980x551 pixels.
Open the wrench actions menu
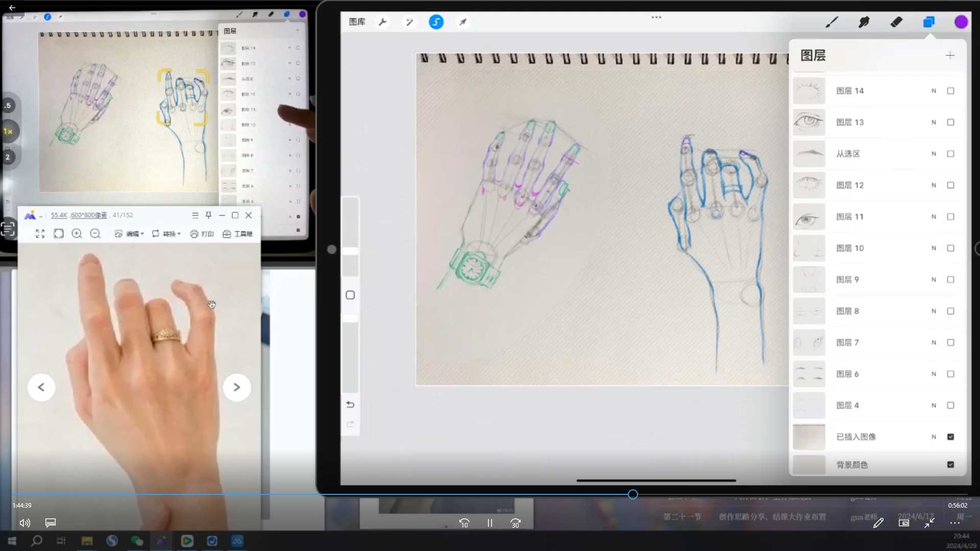[382, 22]
